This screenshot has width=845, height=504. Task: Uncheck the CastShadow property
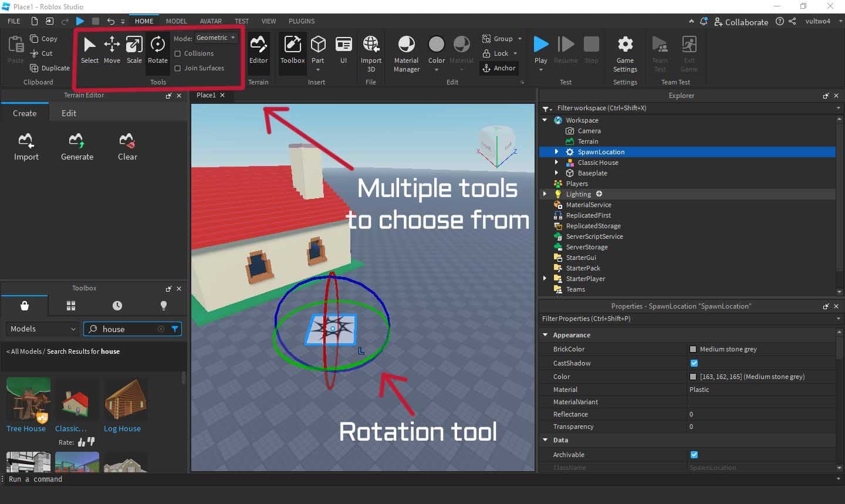tap(694, 363)
